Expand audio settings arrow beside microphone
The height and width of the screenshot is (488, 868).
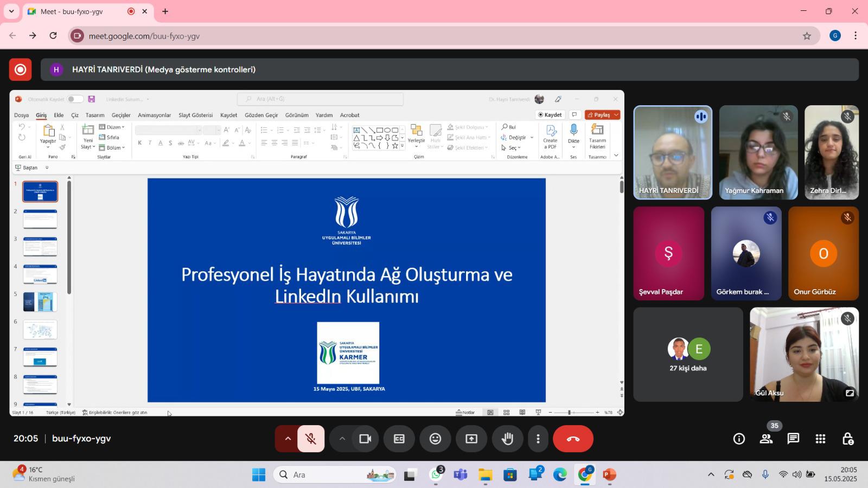coord(288,439)
